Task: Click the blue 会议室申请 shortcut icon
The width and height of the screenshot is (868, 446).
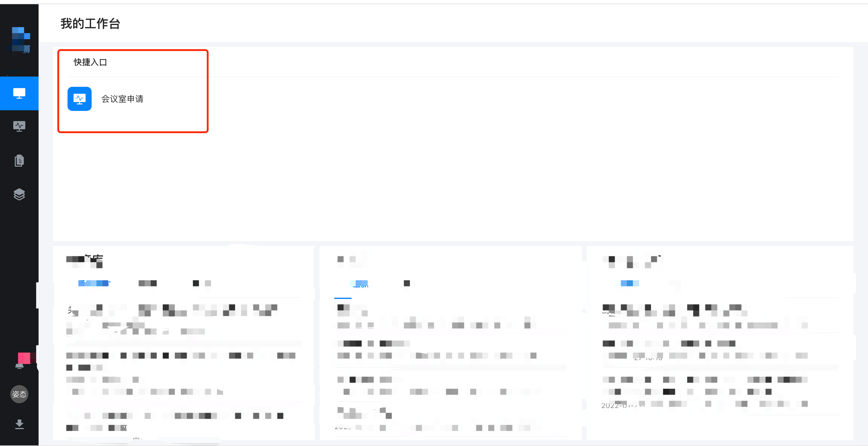Action: click(80, 99)
